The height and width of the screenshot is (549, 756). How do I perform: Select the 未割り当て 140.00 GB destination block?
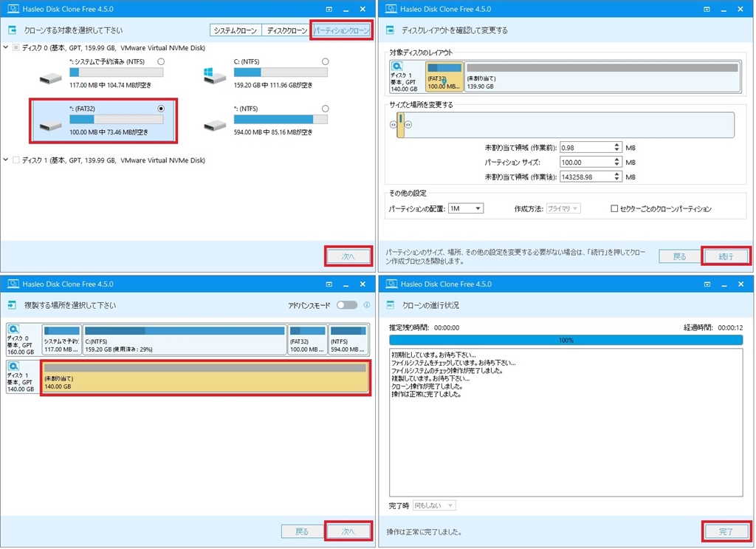pyautogui.click(x=205, y=378)
